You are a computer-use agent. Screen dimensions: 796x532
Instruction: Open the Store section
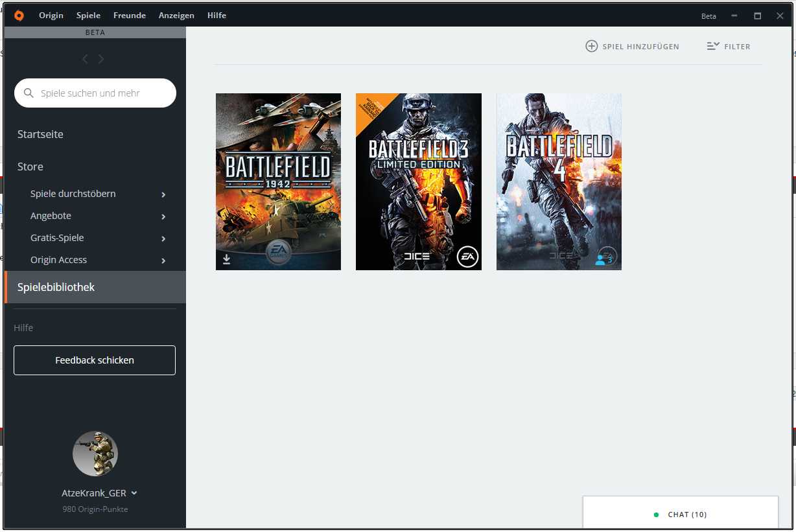30,167
